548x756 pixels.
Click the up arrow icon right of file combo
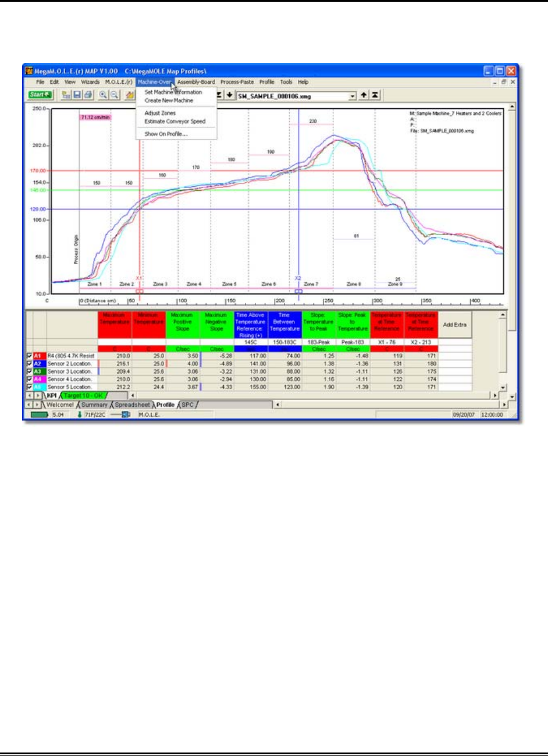click(364, 95)
